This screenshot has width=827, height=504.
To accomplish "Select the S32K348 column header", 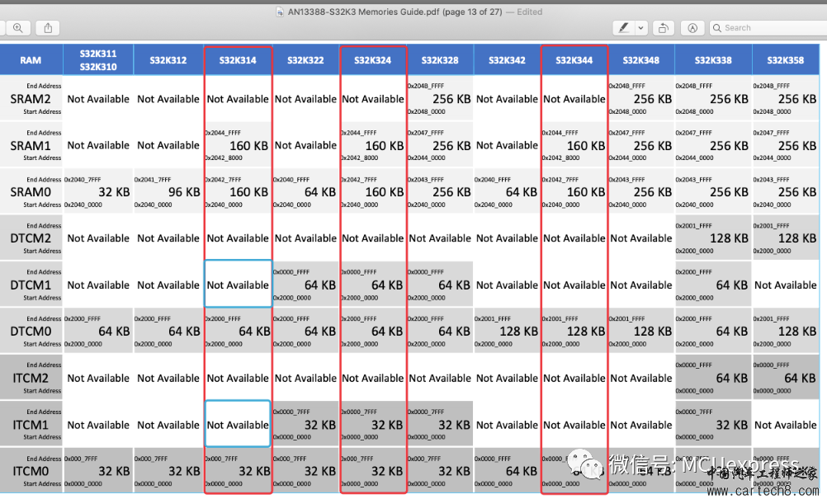I will coord(641,60).
